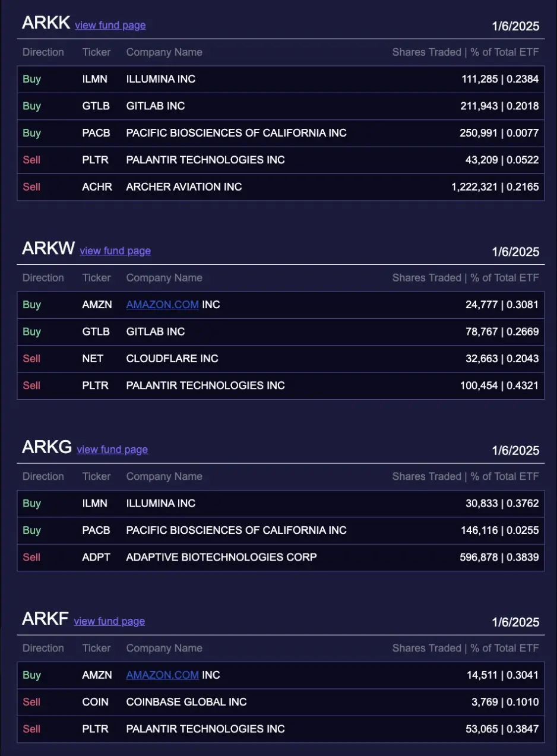Click the AMAZON.COM link in ARKW table
The width and height of the screenshot is (557, 756).
tap(162, 305)
